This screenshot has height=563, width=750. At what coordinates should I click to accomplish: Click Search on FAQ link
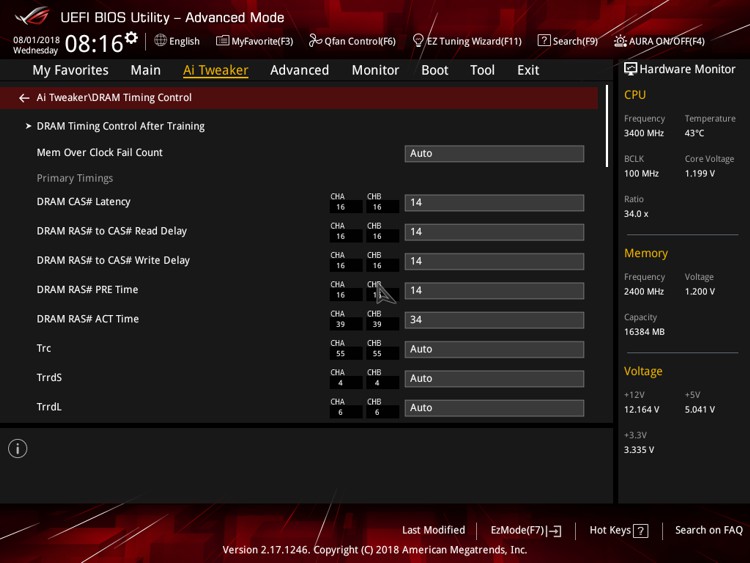(x=708, y=530)
